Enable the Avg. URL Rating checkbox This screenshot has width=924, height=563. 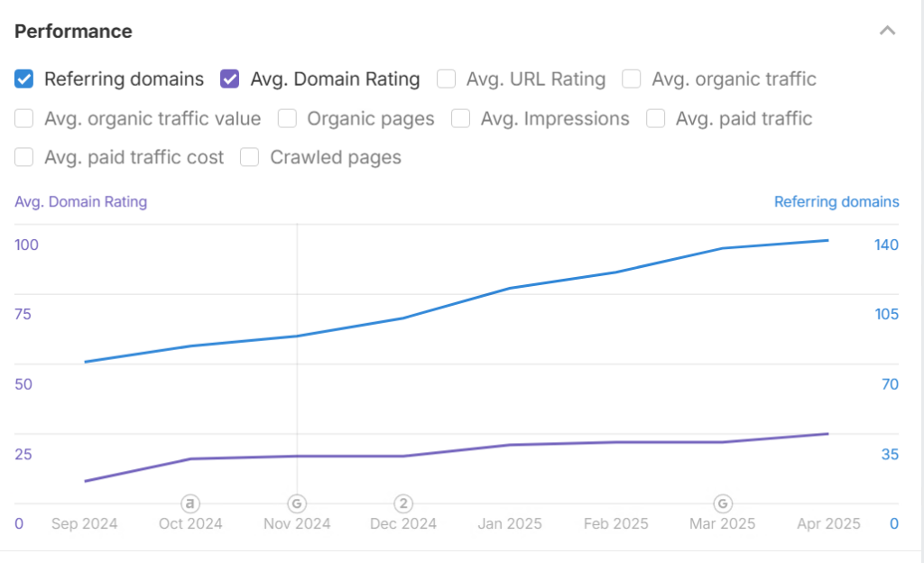click(446, 78)
